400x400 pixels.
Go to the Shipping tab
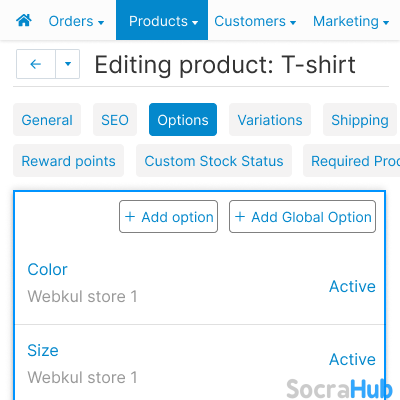(360, 120)
